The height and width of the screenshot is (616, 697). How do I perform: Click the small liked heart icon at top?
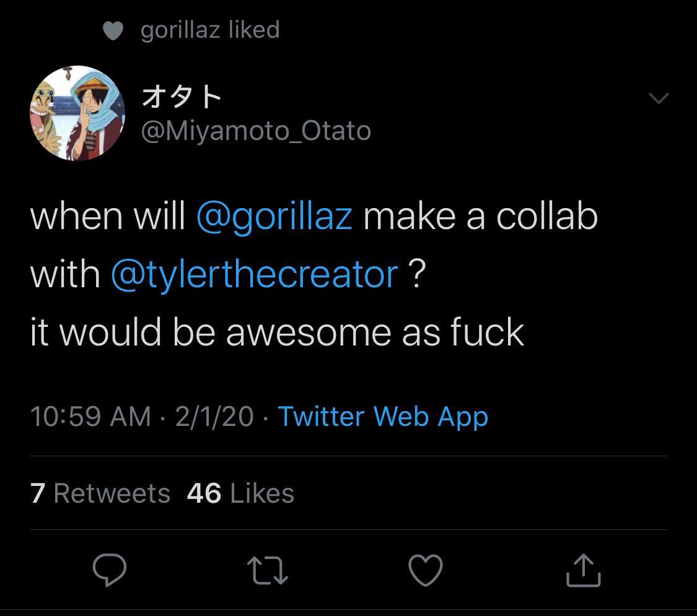tap(113, 29)
